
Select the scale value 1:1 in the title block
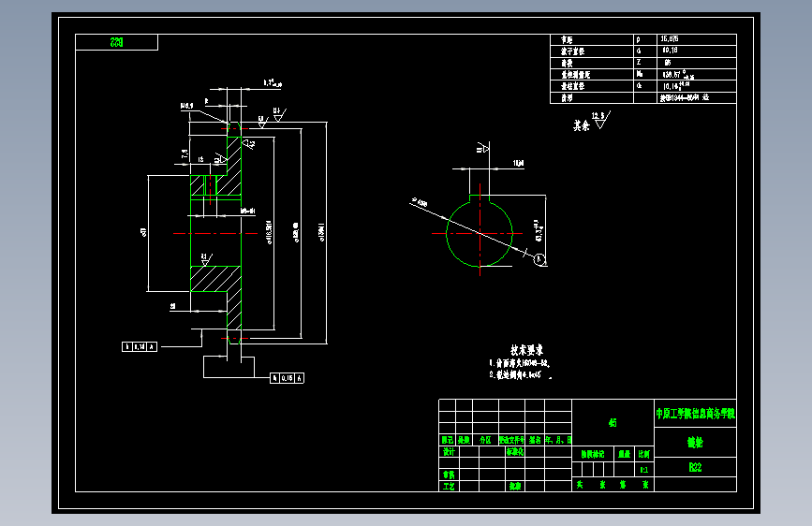pyautogui.click(x=643, y=470)
